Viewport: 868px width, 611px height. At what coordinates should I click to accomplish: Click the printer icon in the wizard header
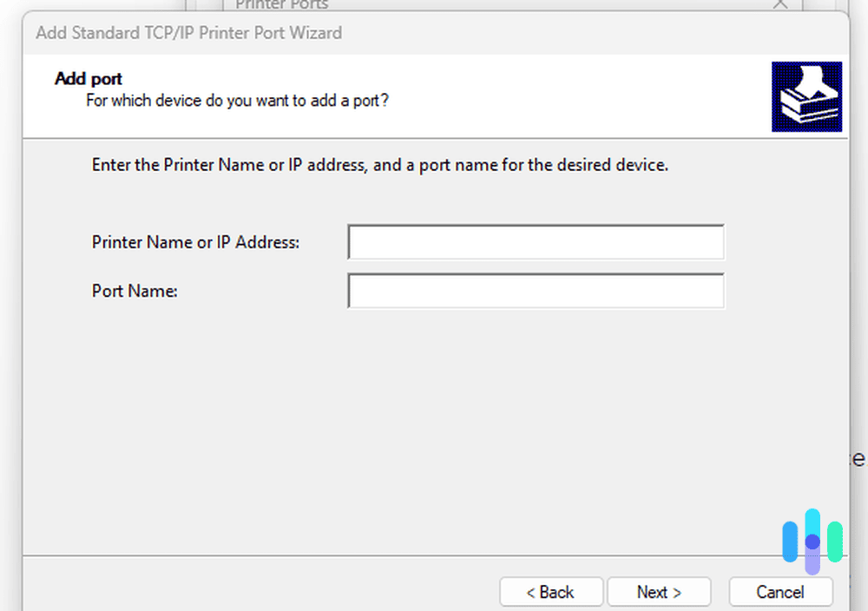[x=806, y=95]
